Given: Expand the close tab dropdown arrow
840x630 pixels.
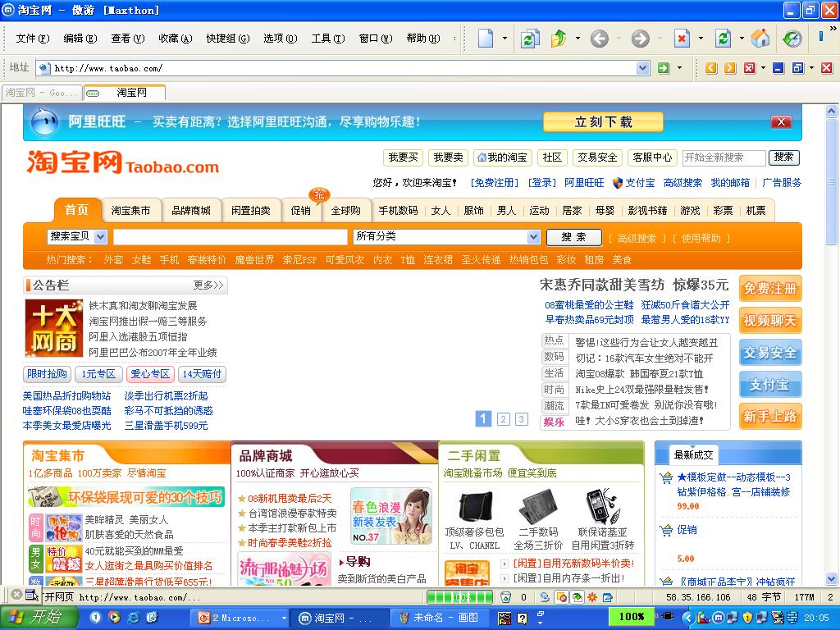Looking at the screenshot, I should point(763,68).
